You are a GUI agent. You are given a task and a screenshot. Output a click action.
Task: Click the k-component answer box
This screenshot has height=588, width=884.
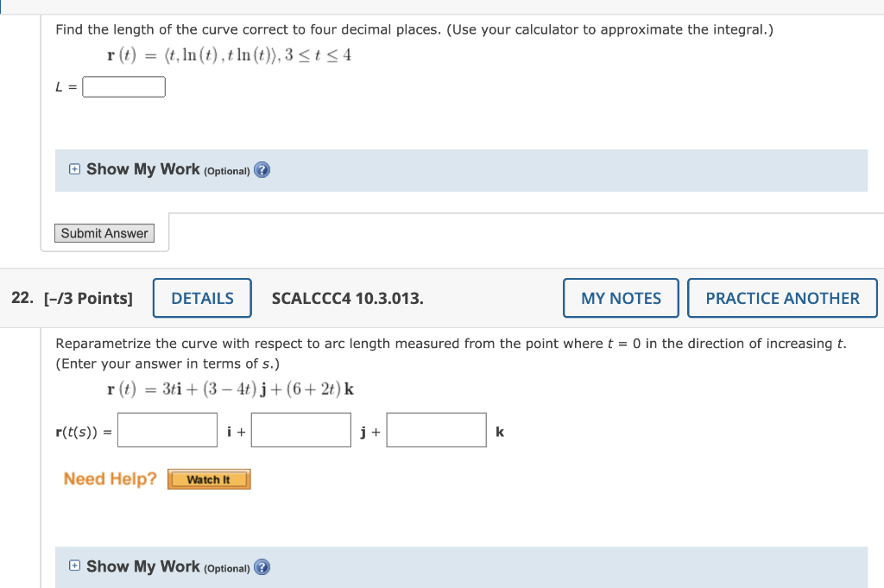pyautogui.click(x=436, y=429)
